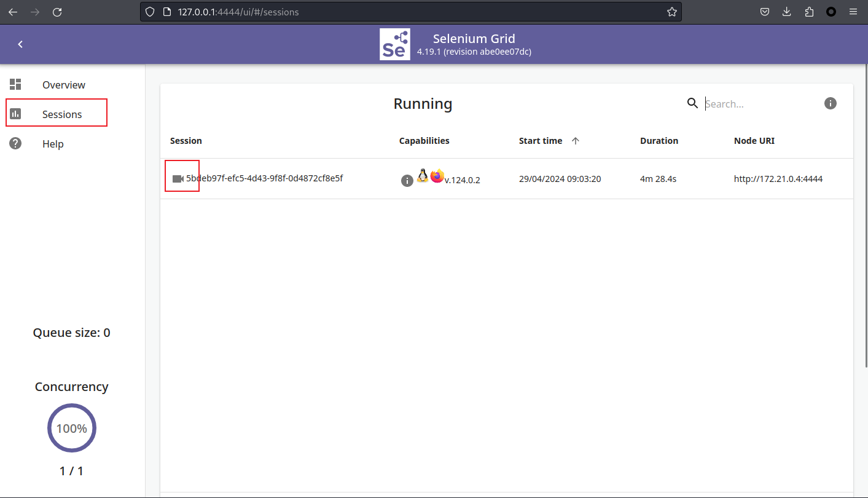Click the Help question mark icon
Image resolution: width=868 pixels, height=498 pixels.
coord(15,143)
